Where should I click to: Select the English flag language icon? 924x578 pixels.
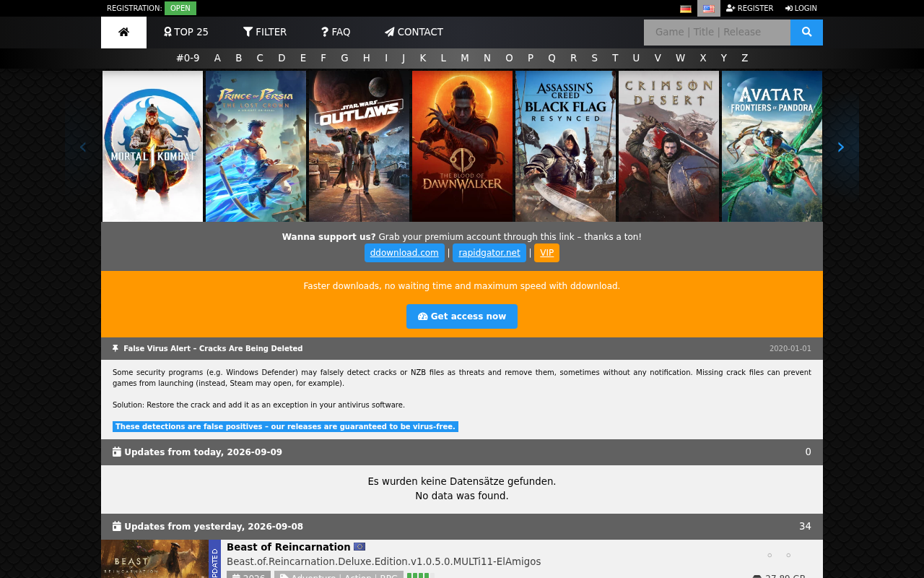(709, 9)
